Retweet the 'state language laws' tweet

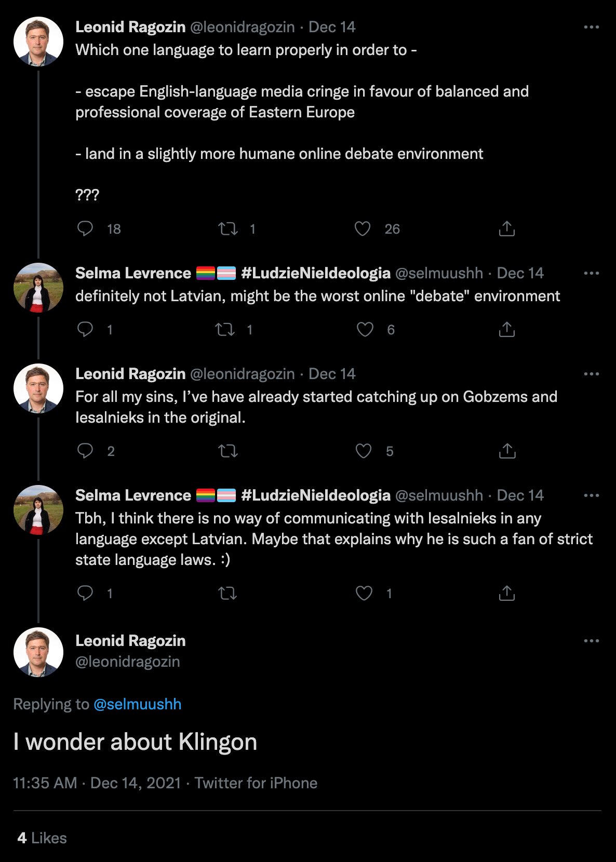point(228,593)
